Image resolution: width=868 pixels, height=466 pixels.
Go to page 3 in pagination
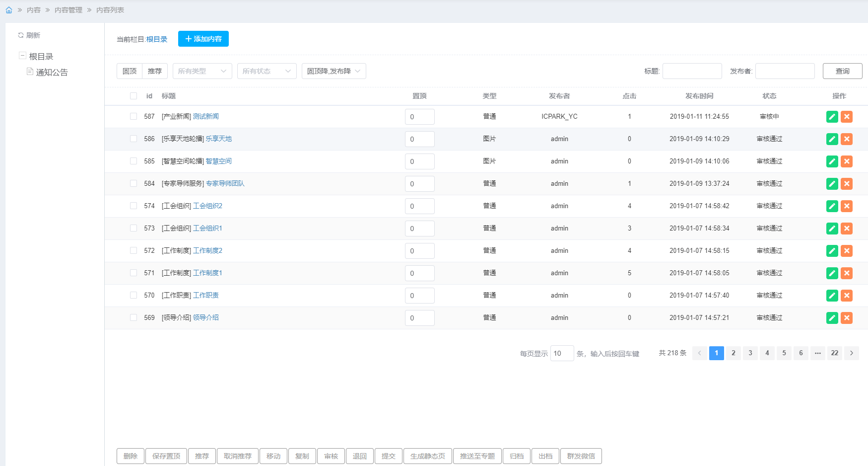750,353
